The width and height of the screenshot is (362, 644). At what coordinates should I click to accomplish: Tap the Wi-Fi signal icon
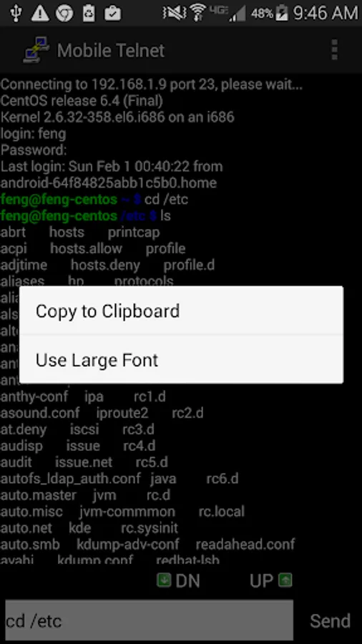pos(198,13)
